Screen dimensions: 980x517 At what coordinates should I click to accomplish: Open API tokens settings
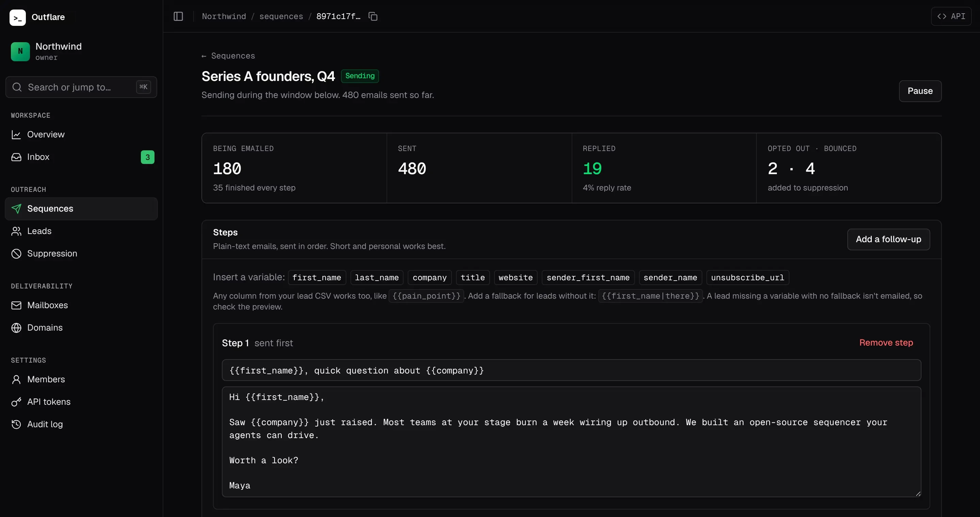pyautogui.click(x=81, y=402)
